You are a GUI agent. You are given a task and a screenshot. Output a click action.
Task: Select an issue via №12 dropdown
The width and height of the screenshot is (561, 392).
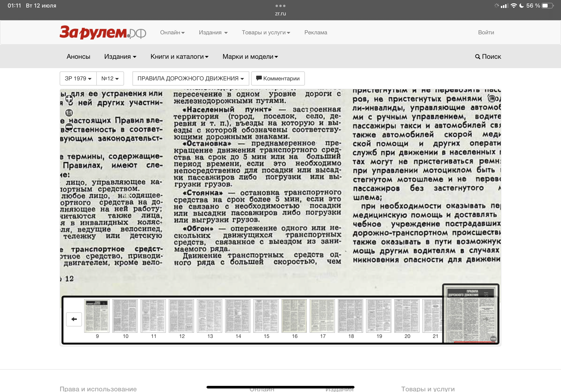tap(110, 78)
